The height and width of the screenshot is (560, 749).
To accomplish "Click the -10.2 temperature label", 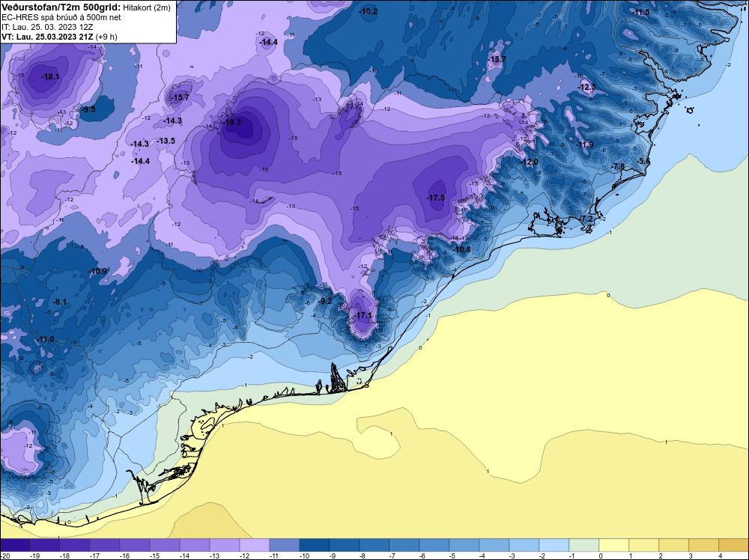I will click(x=369, y=11).
